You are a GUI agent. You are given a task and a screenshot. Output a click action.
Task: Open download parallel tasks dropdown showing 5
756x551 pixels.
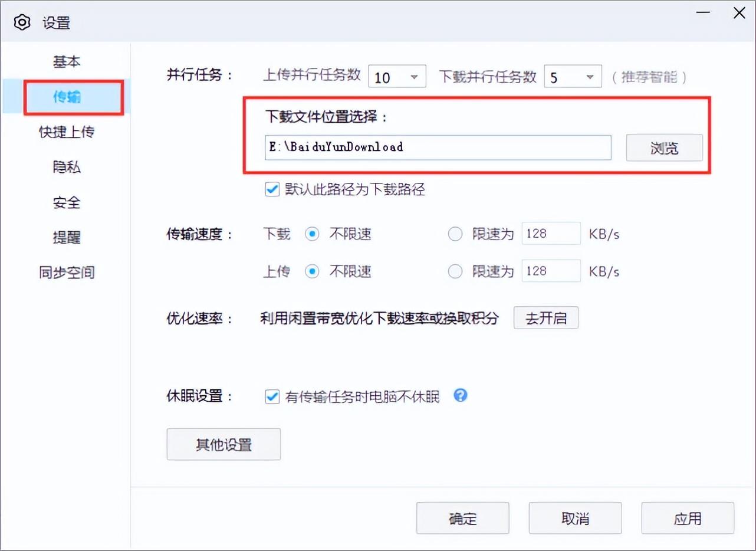572,76
